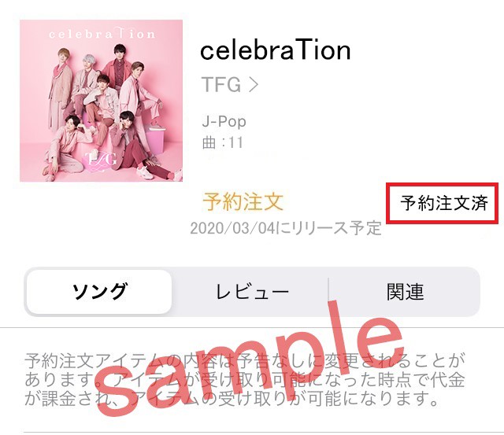The height and width of the screenshot is (435, 504).
Task: Click the chevron arrow beside TFG
Action: [254, 85]
